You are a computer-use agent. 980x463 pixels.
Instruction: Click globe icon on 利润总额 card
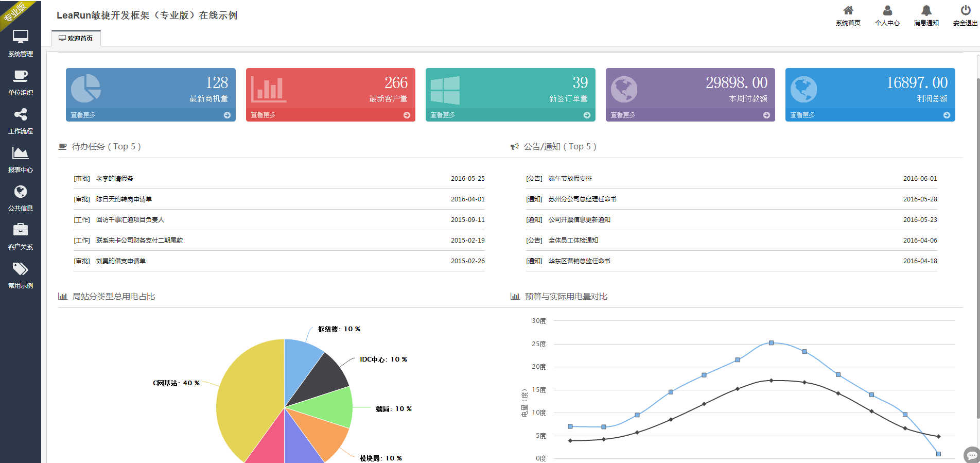coord(803,90)
